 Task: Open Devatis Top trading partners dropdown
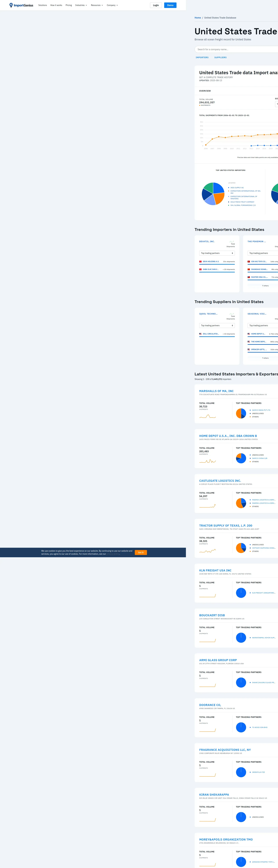(217, 253)
